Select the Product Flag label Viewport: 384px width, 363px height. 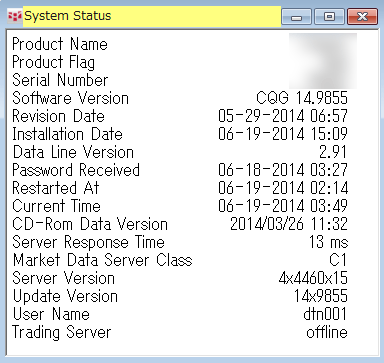[53, 62]
